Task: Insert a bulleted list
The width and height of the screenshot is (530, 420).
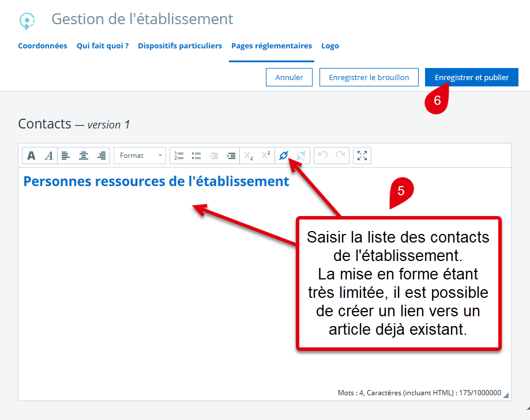Action: (x=197, y=156)
